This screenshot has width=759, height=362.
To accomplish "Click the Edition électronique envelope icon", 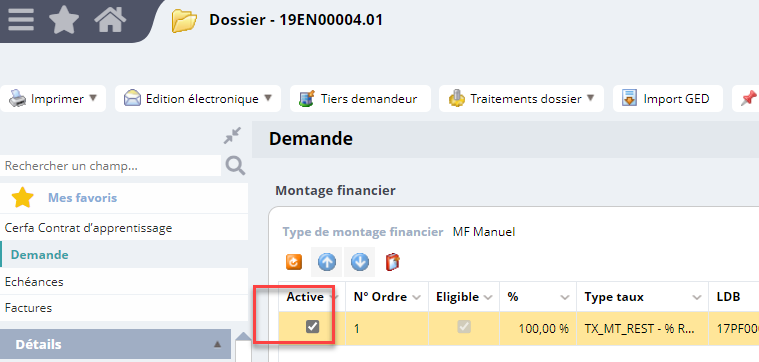I will point(132,99).
